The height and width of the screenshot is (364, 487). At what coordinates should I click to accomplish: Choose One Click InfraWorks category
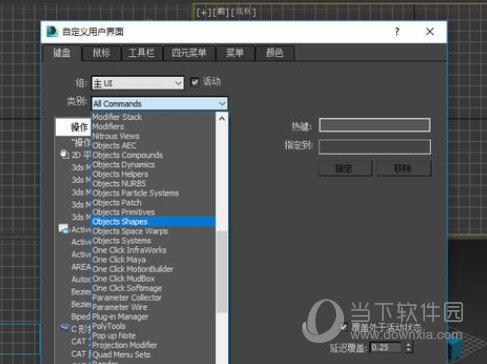pos(153,250)
